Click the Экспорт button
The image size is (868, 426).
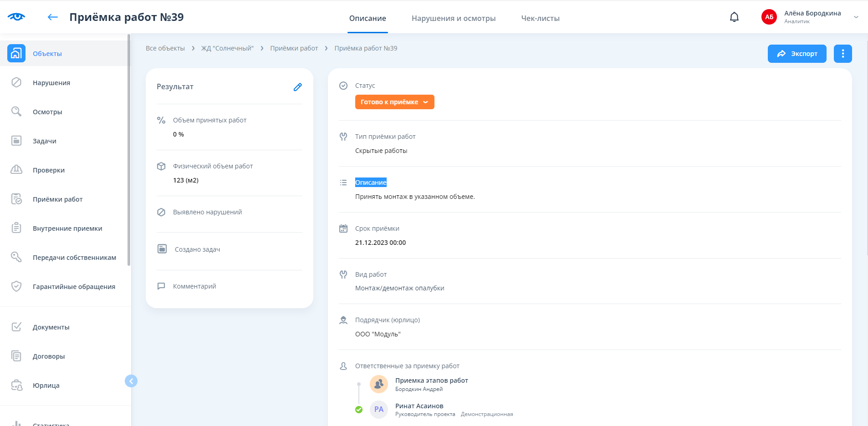(x=797, y=54)
